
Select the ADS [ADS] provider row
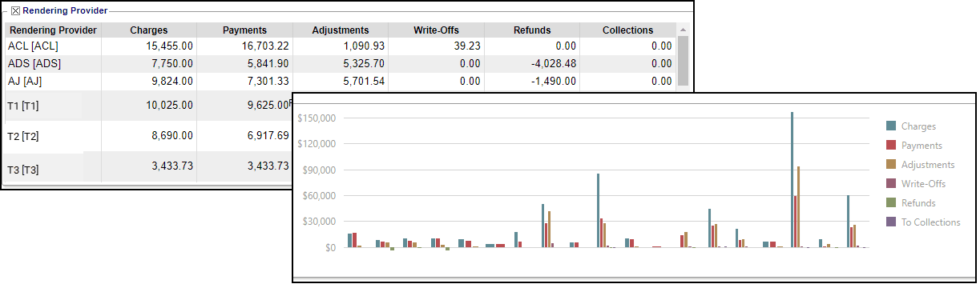pos(341,63)
